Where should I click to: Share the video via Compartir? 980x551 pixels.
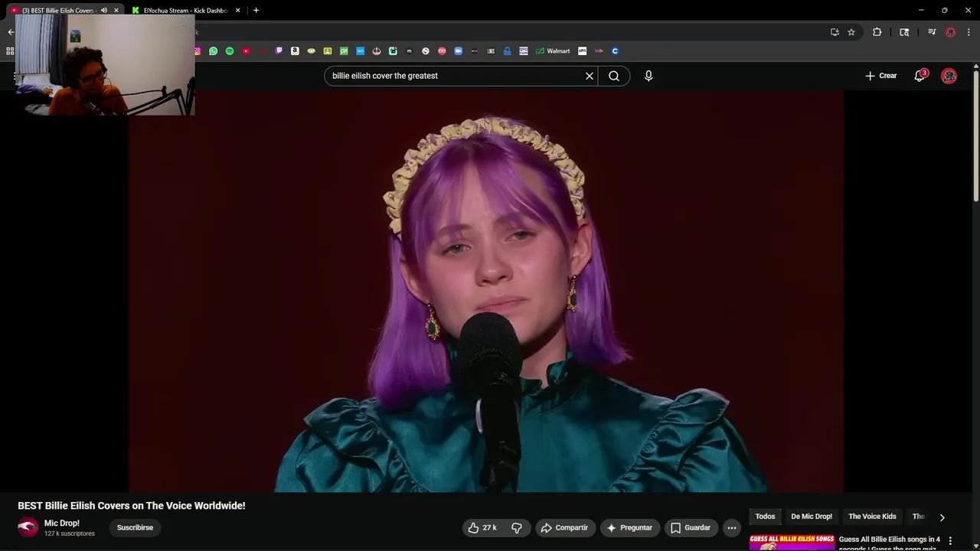[564, 527]
